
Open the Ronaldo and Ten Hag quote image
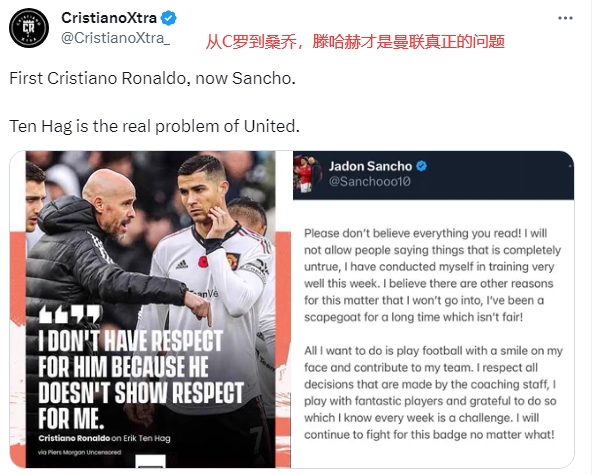[x=150, y=309]
